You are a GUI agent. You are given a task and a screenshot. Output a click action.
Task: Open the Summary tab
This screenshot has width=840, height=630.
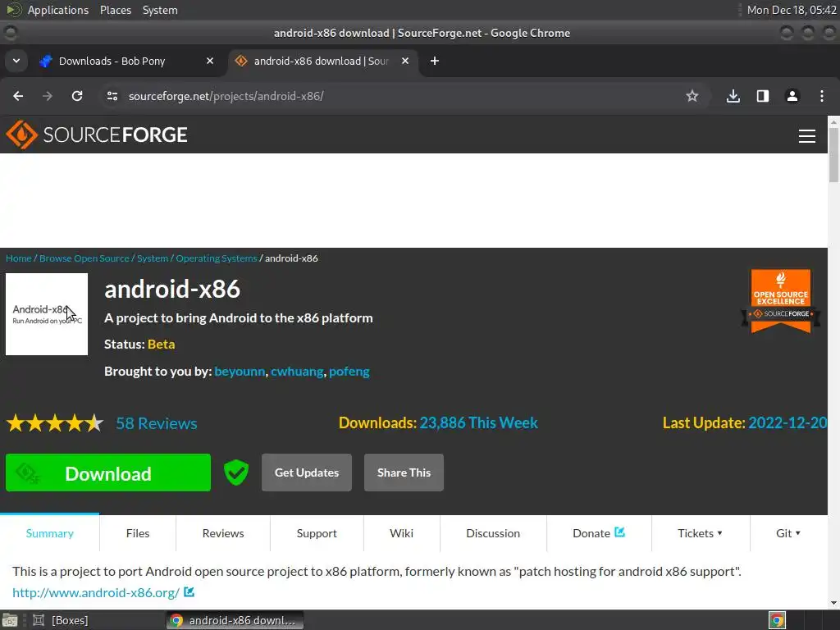click(x=50, y=533)
